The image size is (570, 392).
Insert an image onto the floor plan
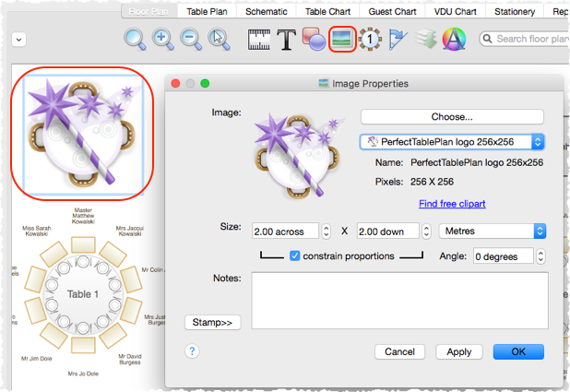[341, 39]
